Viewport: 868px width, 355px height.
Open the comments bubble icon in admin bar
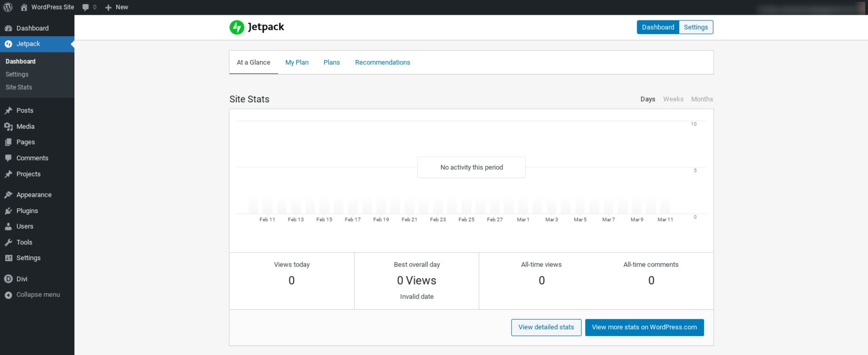point(86,7)
